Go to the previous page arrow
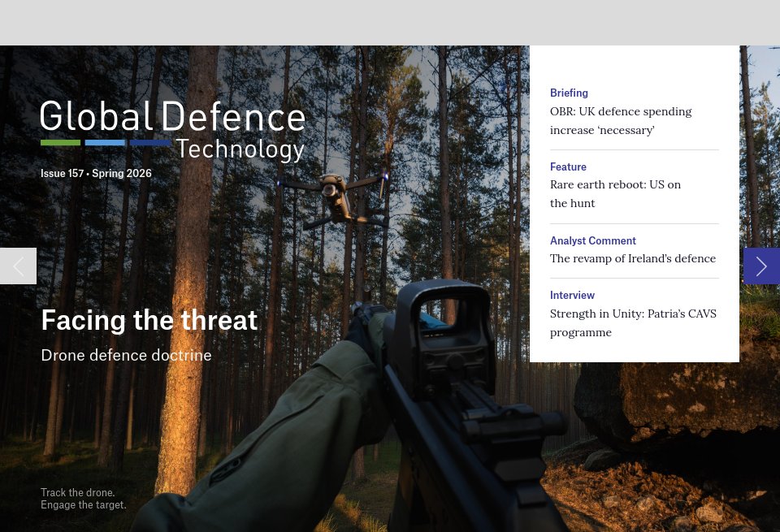This screenshot has height=532, width=780. [19, 266]
